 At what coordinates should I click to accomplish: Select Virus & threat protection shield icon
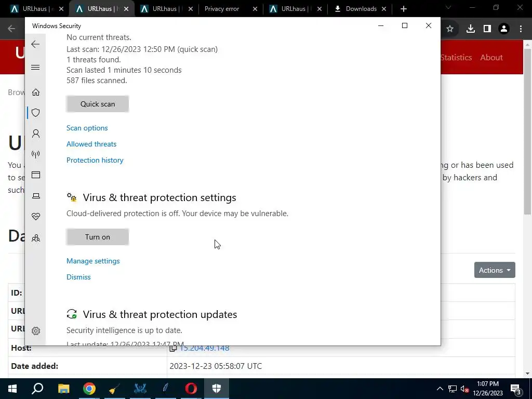pos(36,113)
